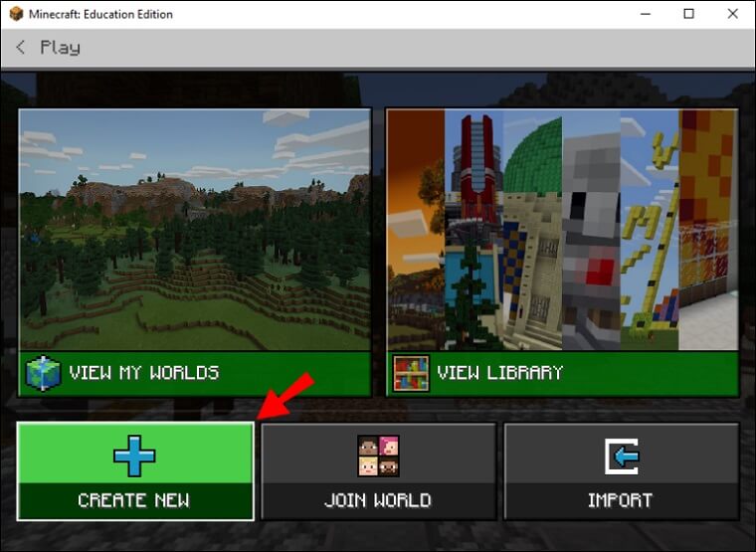Viewport: 756px width, 552px height.
Task: Open the View Library bar
Action: point(563,374)
